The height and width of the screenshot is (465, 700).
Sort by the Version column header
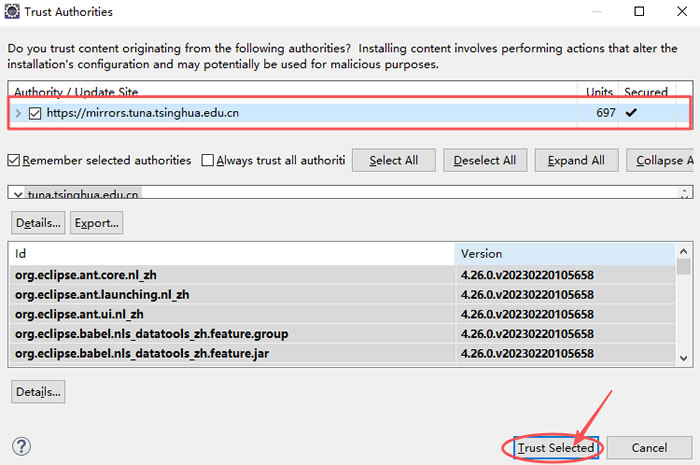[565, 254]
